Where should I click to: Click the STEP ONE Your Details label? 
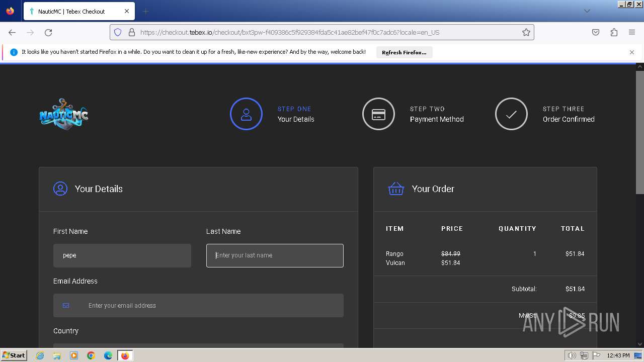pyautogui.click(x=296, y=114)
